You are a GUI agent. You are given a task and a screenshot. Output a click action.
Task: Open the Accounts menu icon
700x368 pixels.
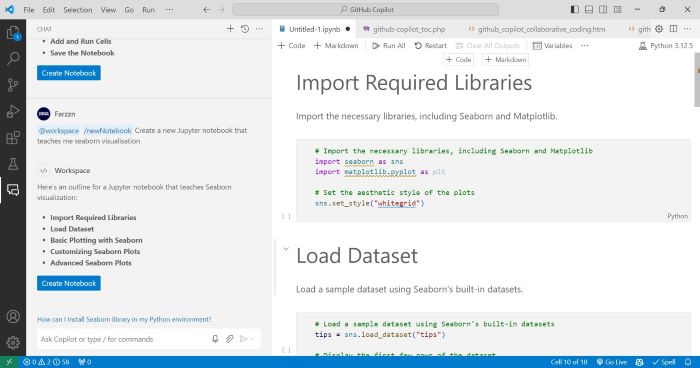pos(13,316)
